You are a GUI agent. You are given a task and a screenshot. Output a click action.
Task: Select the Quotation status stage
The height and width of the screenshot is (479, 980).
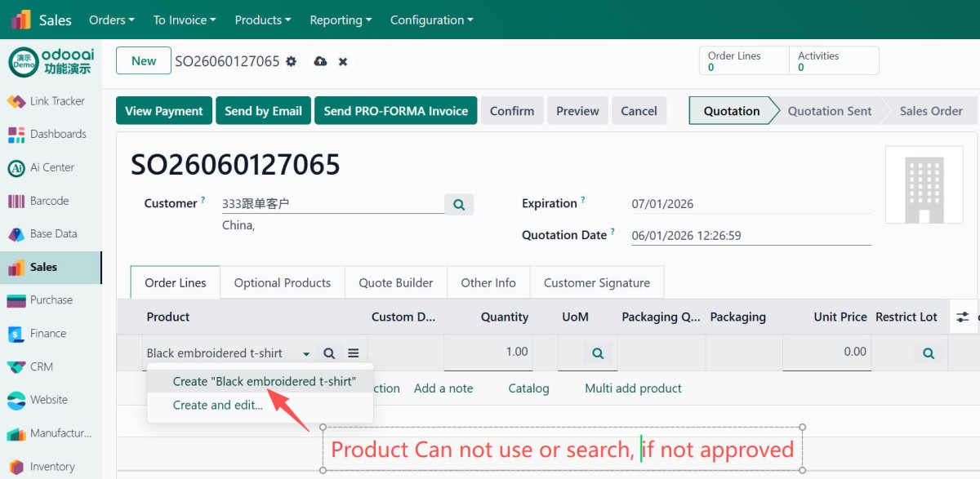coord(732,111)
